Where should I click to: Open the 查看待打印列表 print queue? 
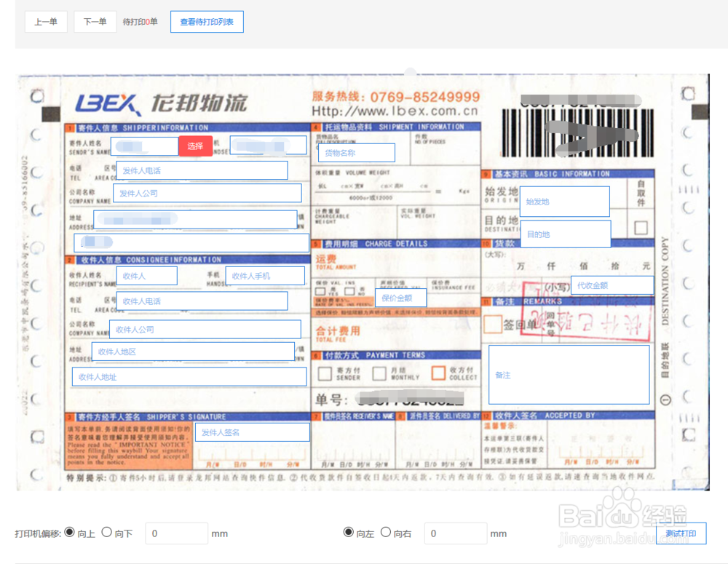click(x=207, y=22)
